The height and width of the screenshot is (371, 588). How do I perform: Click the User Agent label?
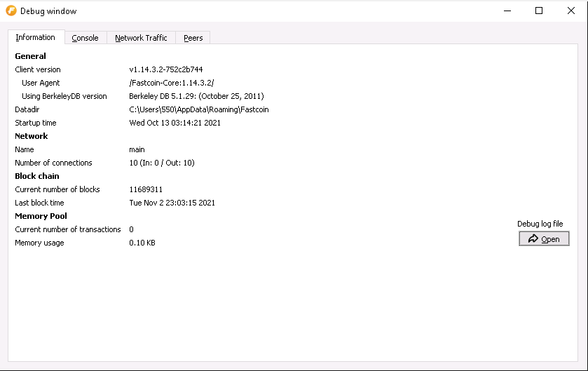pyautogui.click(x=41, y=83)
